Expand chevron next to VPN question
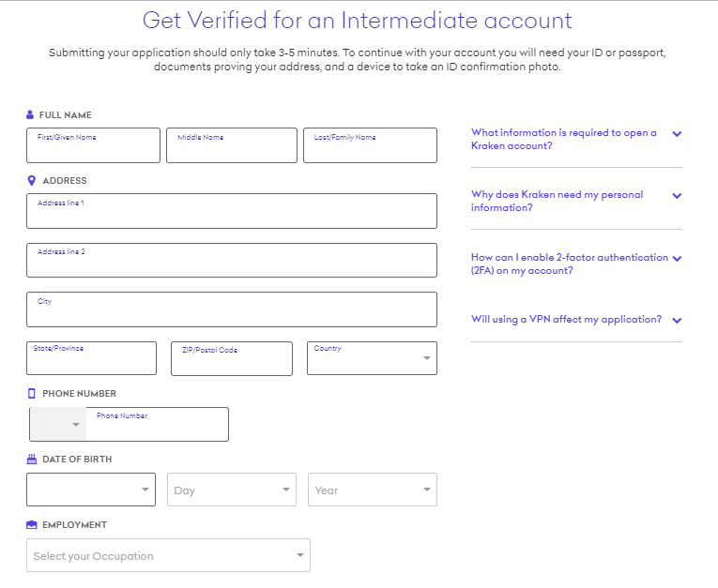718x588 pixels. [x=677, y=321]
